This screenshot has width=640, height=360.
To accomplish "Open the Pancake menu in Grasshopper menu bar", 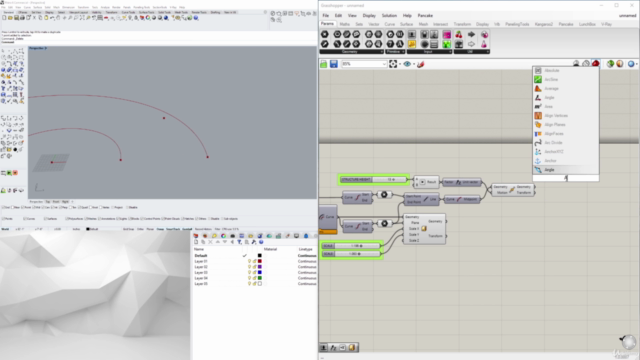I will tap(425, 16).
